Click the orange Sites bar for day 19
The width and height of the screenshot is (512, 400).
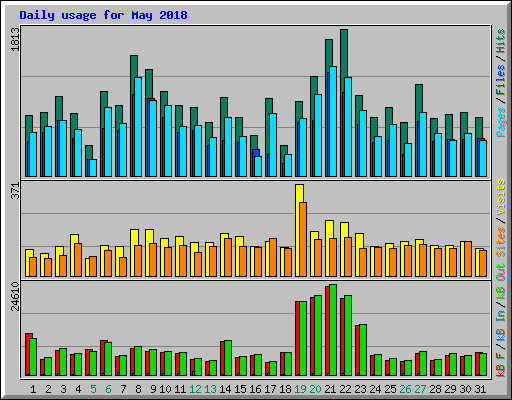point(303,239)
